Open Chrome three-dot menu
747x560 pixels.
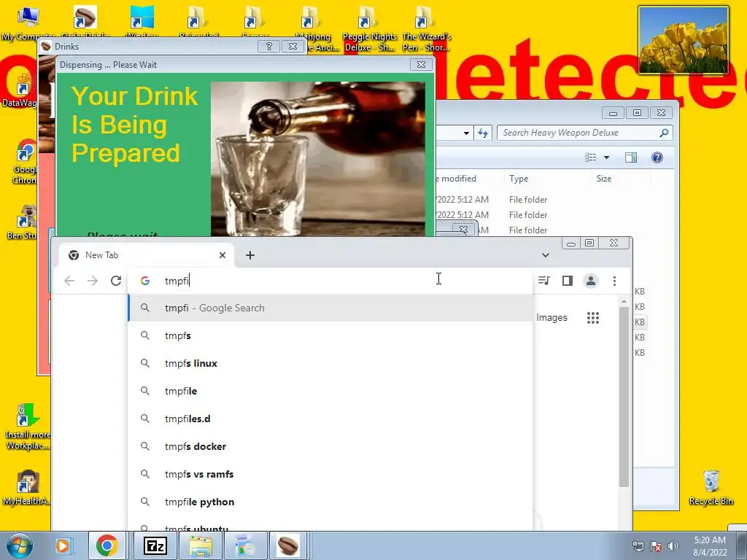pyautogui.click(x=614, y=281)
